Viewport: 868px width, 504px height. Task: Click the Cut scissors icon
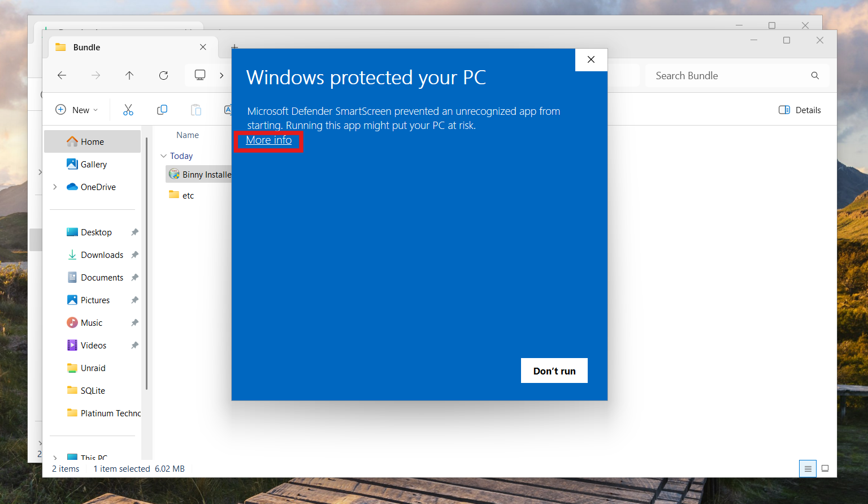pos(128,110)
